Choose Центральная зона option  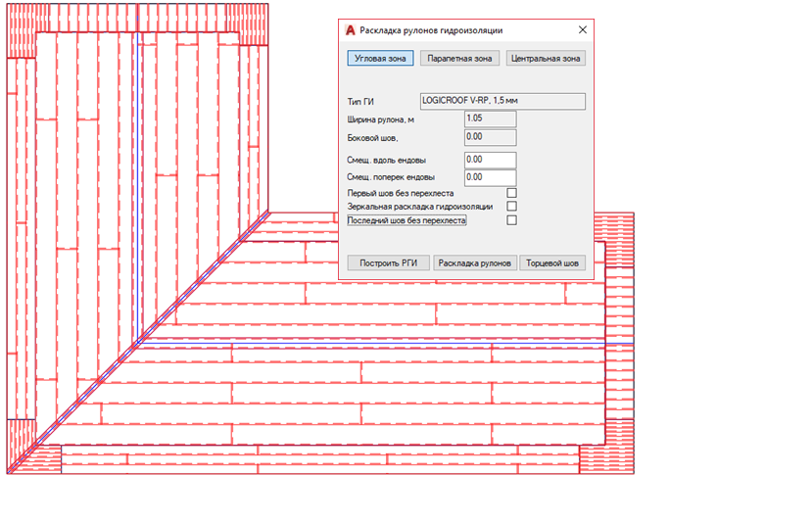[x=546, y=58]
